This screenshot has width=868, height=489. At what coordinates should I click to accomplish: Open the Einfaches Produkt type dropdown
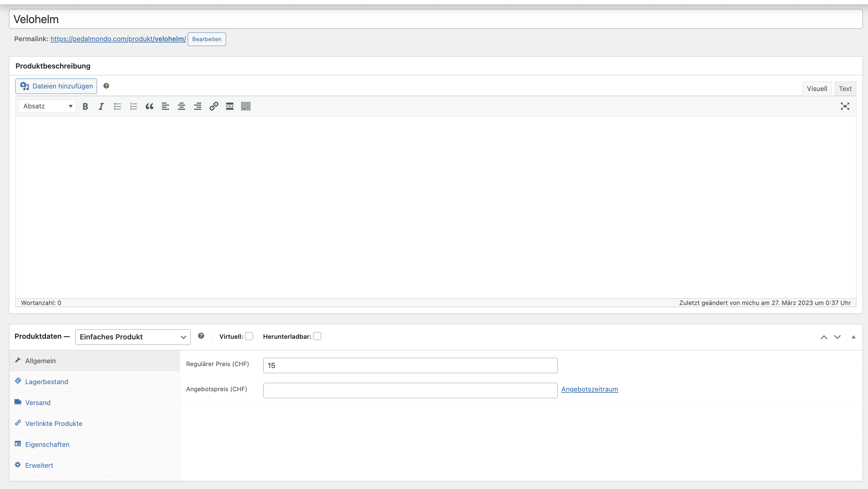click(x=133, y=337)
